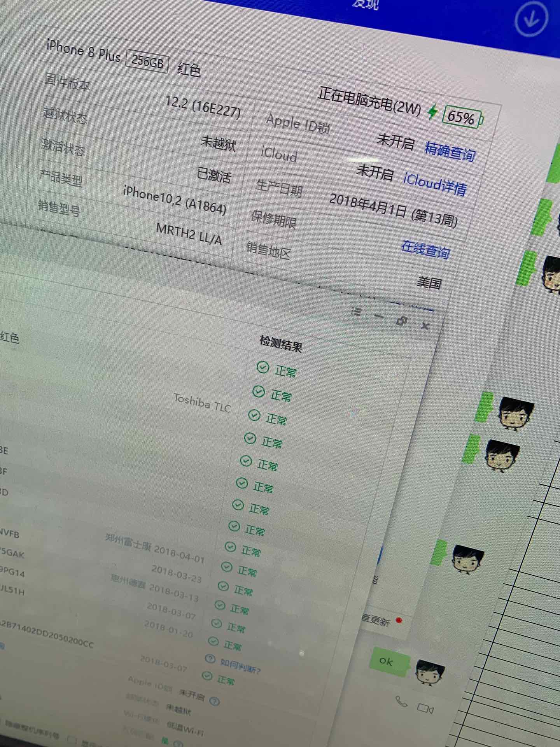
Task: Start a voice call in the chat window
Action: click(401, 701)
